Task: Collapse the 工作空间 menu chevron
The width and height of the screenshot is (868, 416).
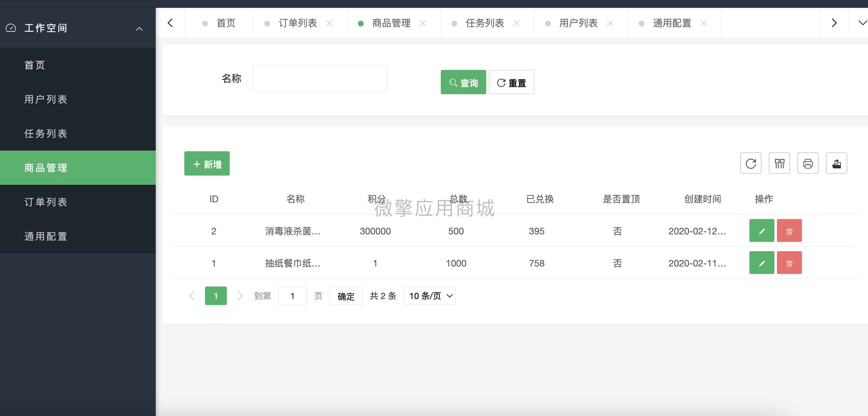Action: click(139, 29)
